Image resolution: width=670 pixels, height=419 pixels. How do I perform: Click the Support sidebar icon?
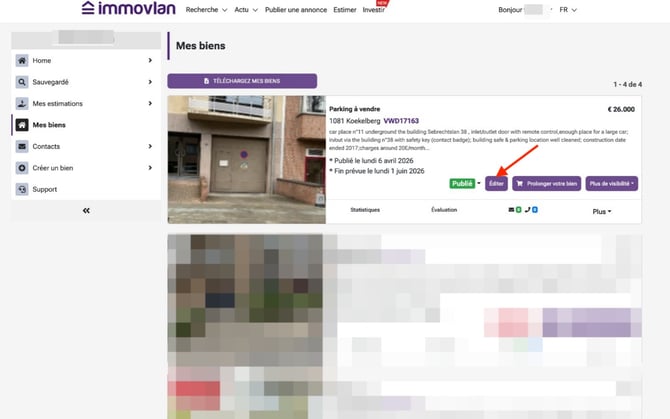click(22, 189)
